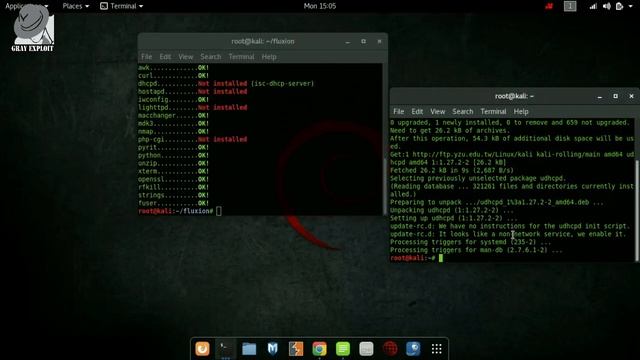
Task: Launch Metasploit from the dock
Action: [x=273, y=349]
